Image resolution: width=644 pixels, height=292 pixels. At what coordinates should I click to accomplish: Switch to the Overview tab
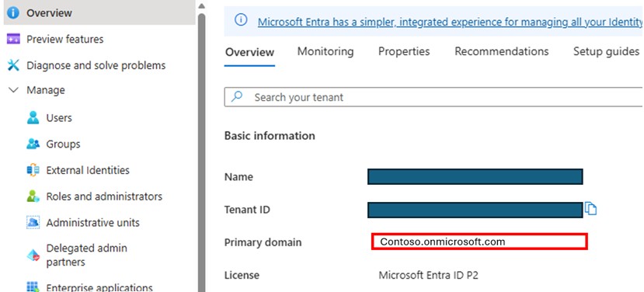click(249, 52)
